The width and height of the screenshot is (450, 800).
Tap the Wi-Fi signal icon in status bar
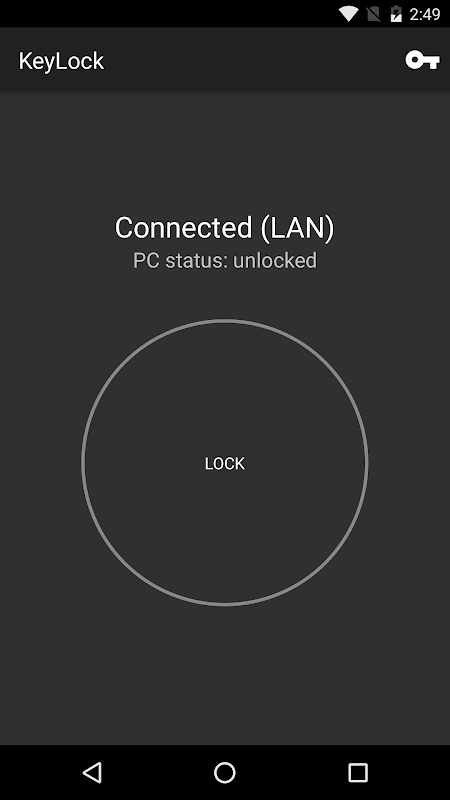pyautogui.click(x=349, y=14)
